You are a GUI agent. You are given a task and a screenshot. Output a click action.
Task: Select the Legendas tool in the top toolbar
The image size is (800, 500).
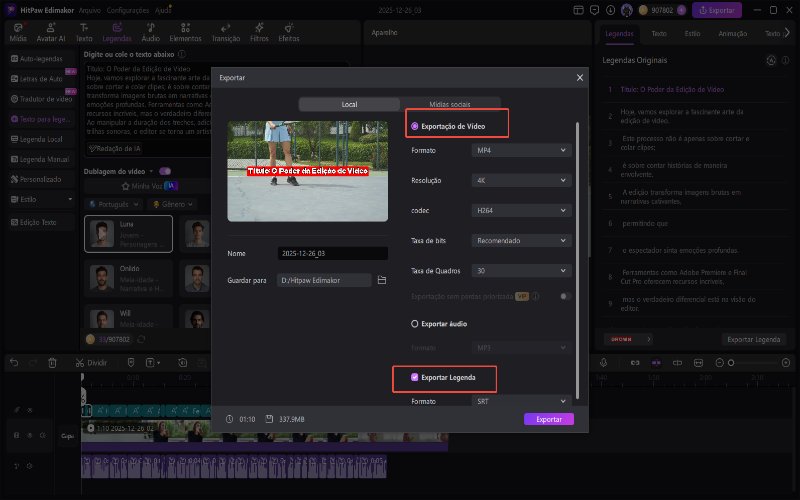(117, 32)
